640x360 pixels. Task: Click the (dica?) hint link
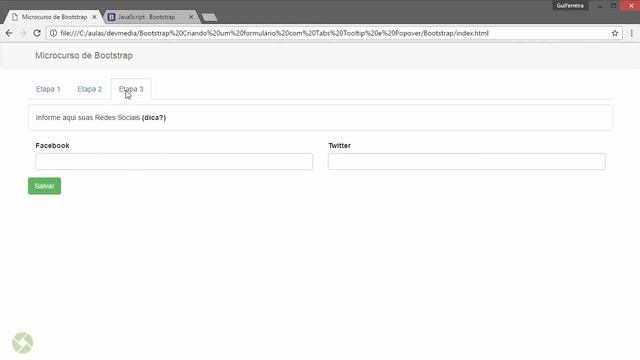click(154, 118)
